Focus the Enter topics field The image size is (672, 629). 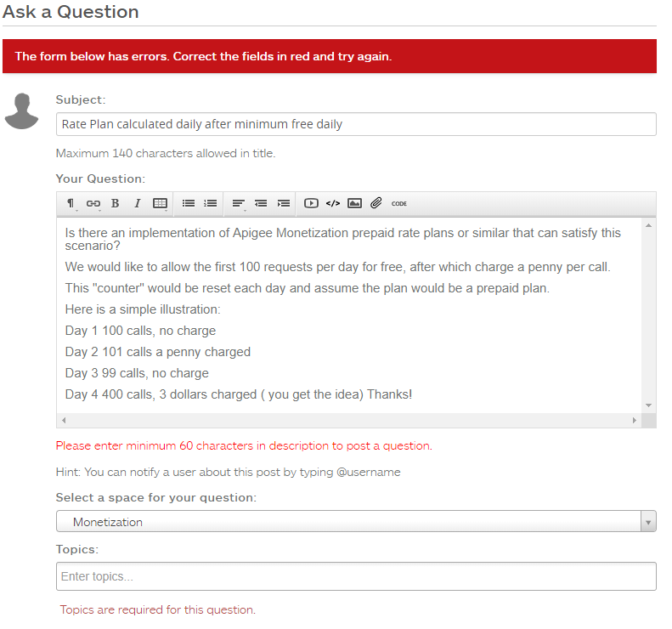[356, 576]
